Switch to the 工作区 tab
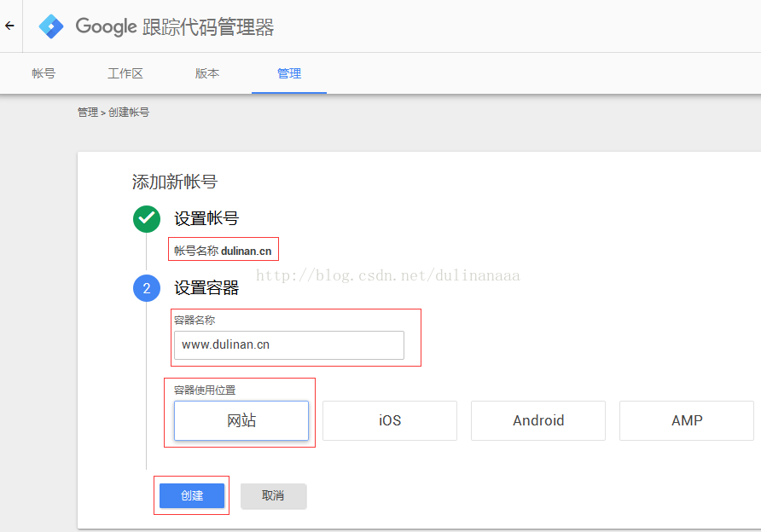The width and height of the screenshot is (761, 532). (x=125, y=73)
